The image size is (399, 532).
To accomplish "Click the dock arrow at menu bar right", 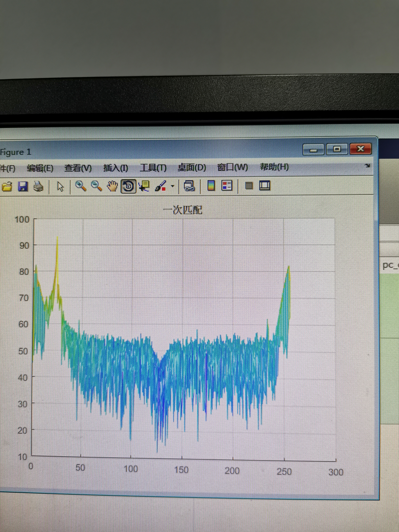I will (x=367, y=165).
